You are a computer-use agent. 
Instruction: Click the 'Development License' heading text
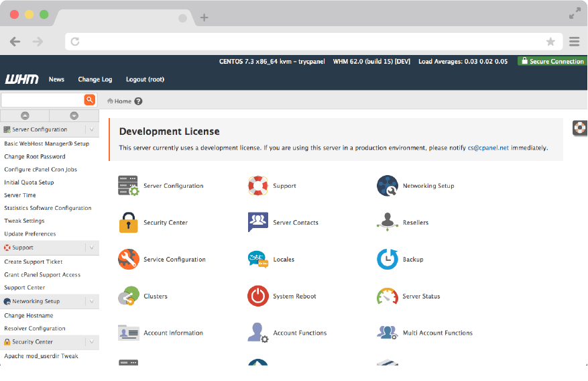[x=169, y=131]
